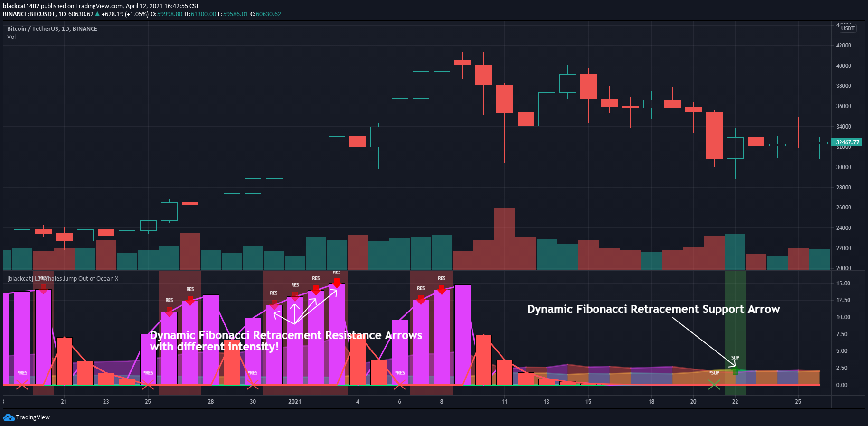This screenshot has width=868, height=426.
Task: Click the 22000 price axis label
Action: pos(844,248)
